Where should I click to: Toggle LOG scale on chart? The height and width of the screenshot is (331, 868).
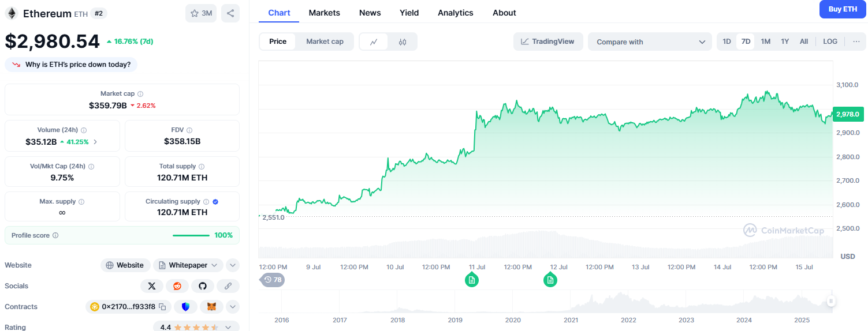[x=830, y=42]
